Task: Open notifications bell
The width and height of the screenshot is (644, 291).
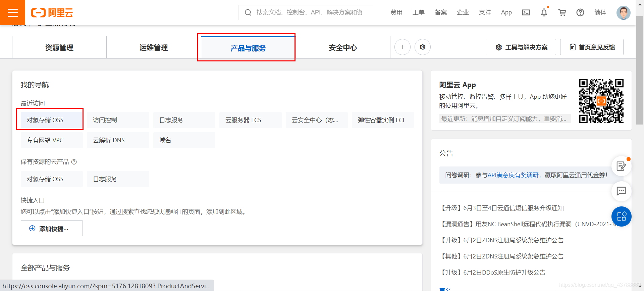Action: click(544, 12)
